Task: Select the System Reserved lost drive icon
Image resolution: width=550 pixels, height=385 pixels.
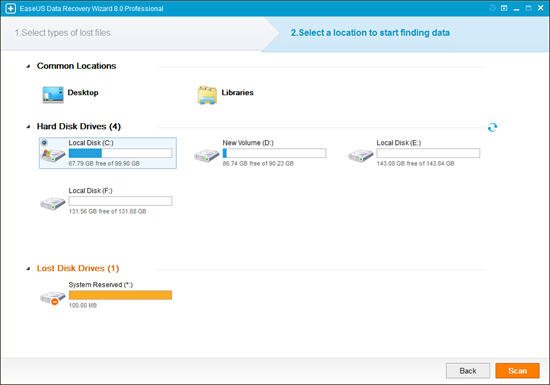Action: tap(53, 297)
